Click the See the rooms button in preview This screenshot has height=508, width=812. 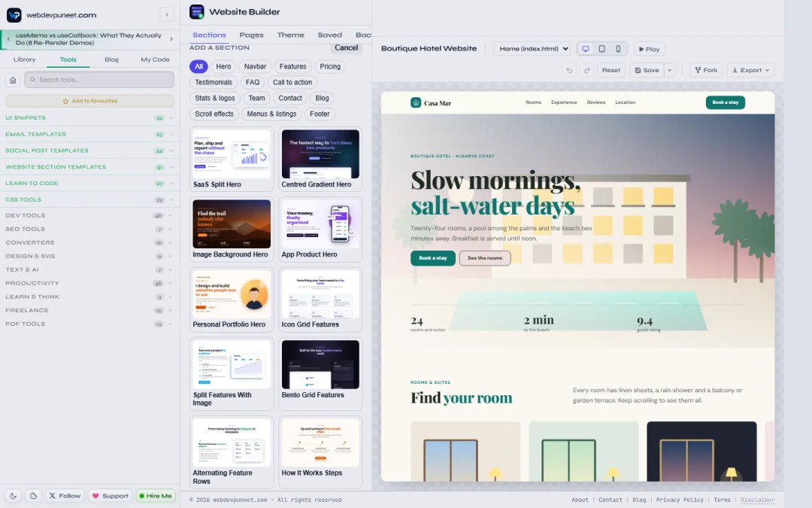[x=485, y=258]
